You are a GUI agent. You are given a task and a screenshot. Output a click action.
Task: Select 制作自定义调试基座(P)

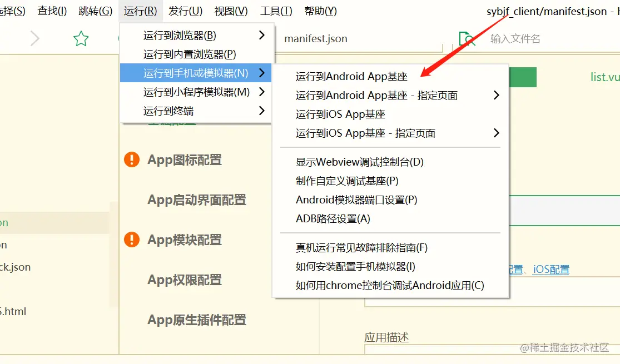tap(391, 181)
